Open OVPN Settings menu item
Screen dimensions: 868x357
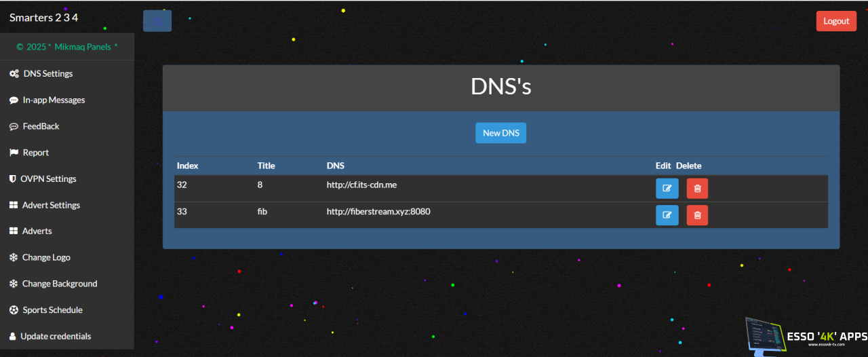(48, 179)
